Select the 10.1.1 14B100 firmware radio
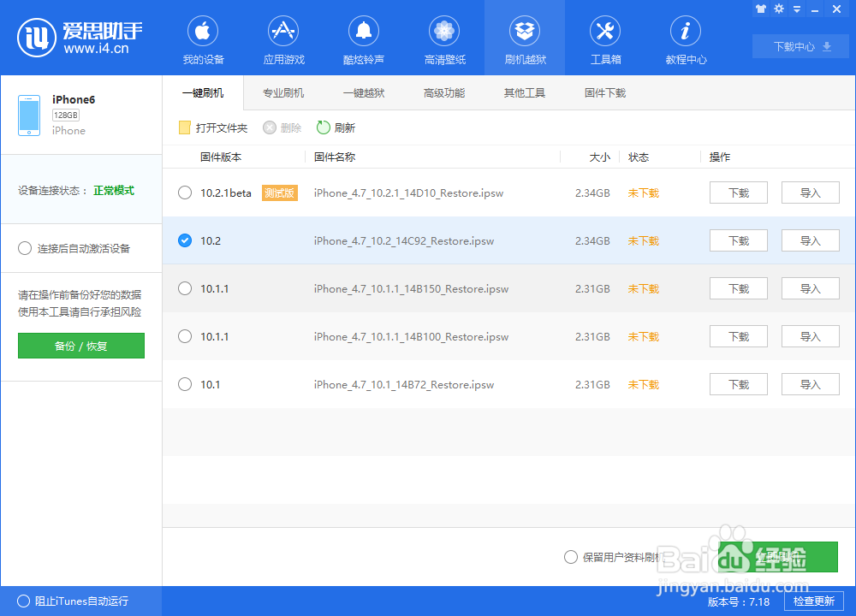Image resolution: width=856 pixels, height=616 pixels. coord(185,336)
